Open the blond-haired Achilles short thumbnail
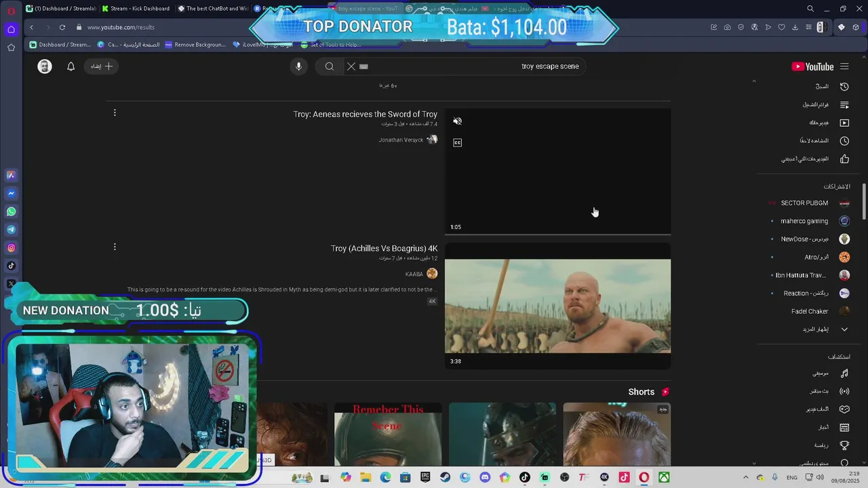This screenshot has height=488, width=868. (x=616, y=434)
